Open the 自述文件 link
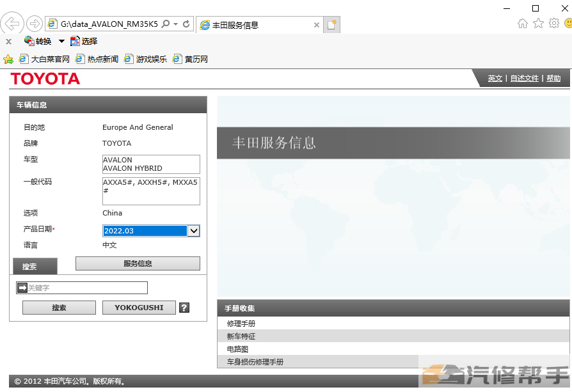The image size is (572, 392). pos(524,78)
